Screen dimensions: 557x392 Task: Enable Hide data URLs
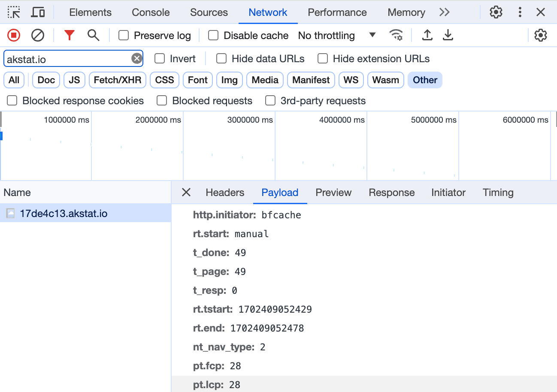point(221,58)
